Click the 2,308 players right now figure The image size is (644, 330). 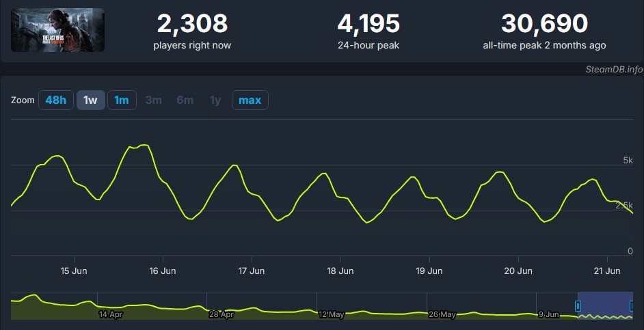click(x=192, y=24)
